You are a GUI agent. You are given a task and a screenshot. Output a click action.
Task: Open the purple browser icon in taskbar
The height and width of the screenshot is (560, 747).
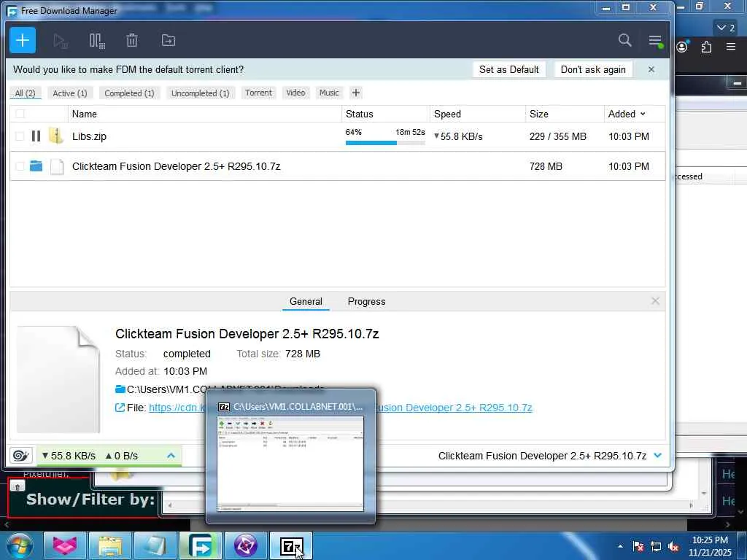tap(245, 545)
